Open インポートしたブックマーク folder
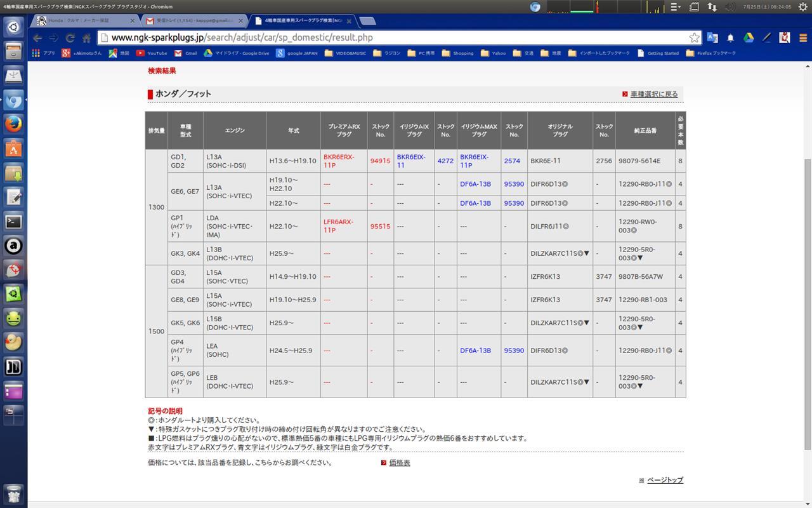The image size is (812, 508). pos(599,53)
